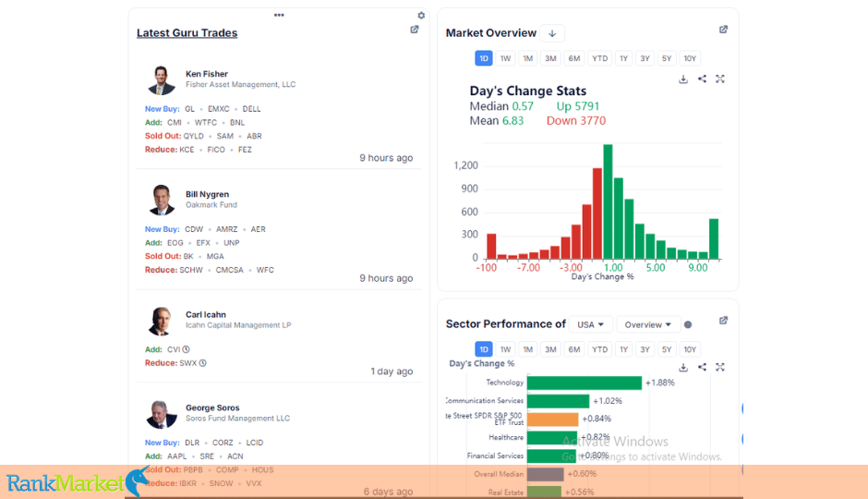Open Latest Guru Trades settings gear
Viewport: 868px width, 499px height.
coord(421,16)
